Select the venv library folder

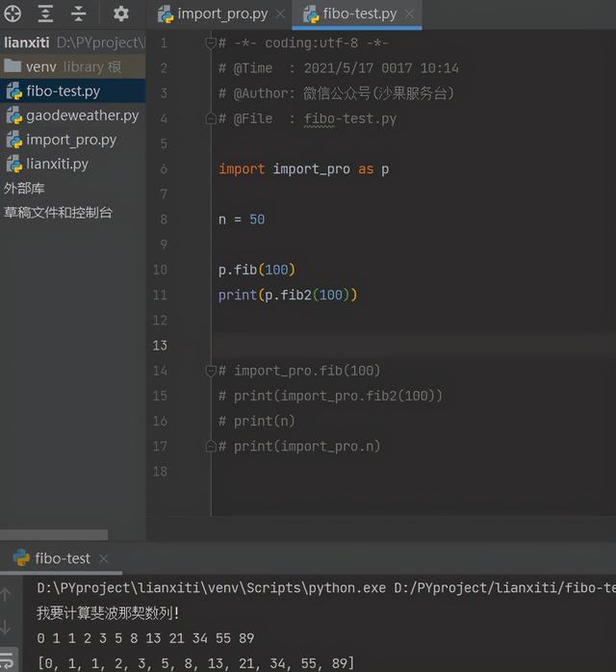coord(73,66)
